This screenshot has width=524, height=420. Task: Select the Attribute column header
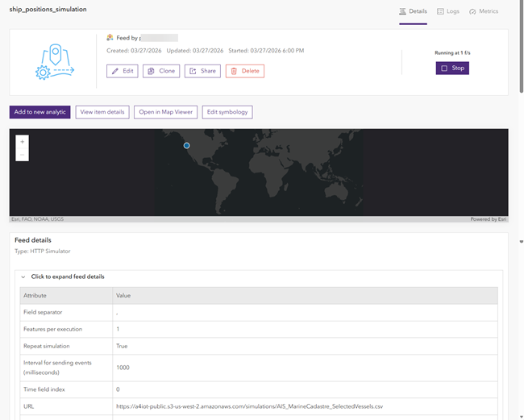coord(66,295)
